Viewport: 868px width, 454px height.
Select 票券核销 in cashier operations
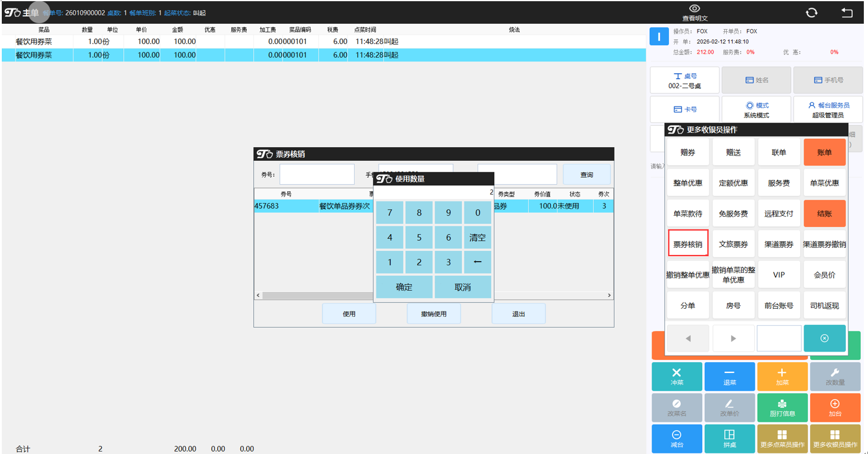(x=688, y=244)
